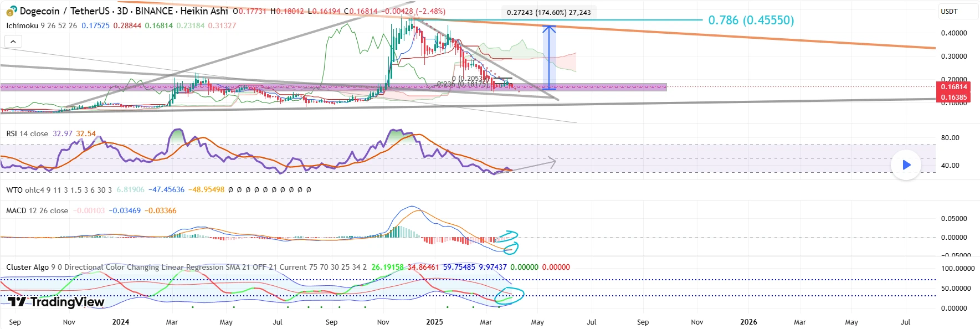This screenshot has width=980, height=329.
Task: Select the Ichimoku 9 26 52 26 indicator legend
Action: (x=42, y=25)
